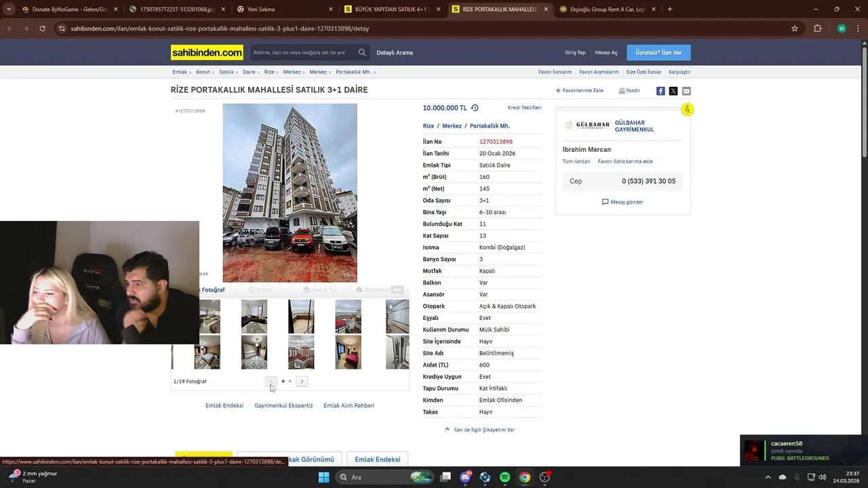This screenshot has width=868, height=488.
Task: Click the search magnifier icon in header
Action: click(x=362, y=52)
